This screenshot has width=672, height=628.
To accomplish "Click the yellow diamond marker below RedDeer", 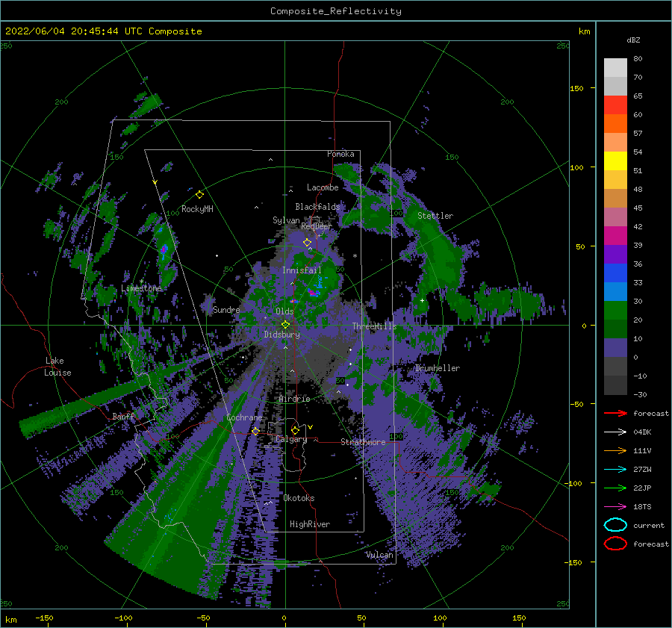I will point(307,243).
